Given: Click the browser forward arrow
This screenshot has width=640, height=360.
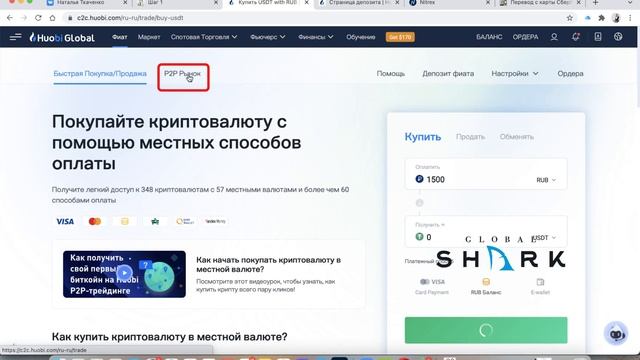Looking at the screenshot, I should pos(24,18).
